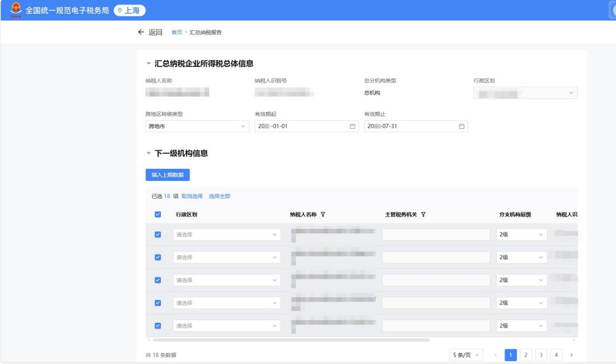Click the location pin icon beside 上海
This screenshot has width=616, height=364.
(x=120, y=11)
